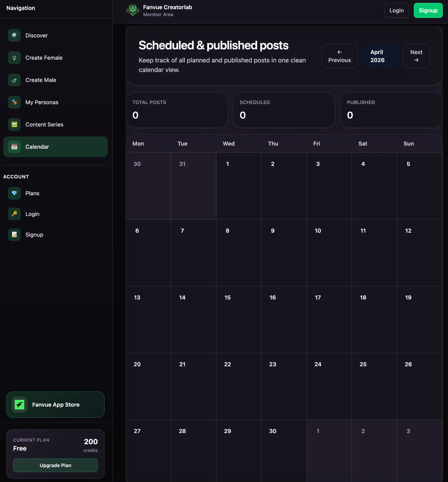
Task: Click the Scheduled & published posts heading
Action: click(213, 45)
